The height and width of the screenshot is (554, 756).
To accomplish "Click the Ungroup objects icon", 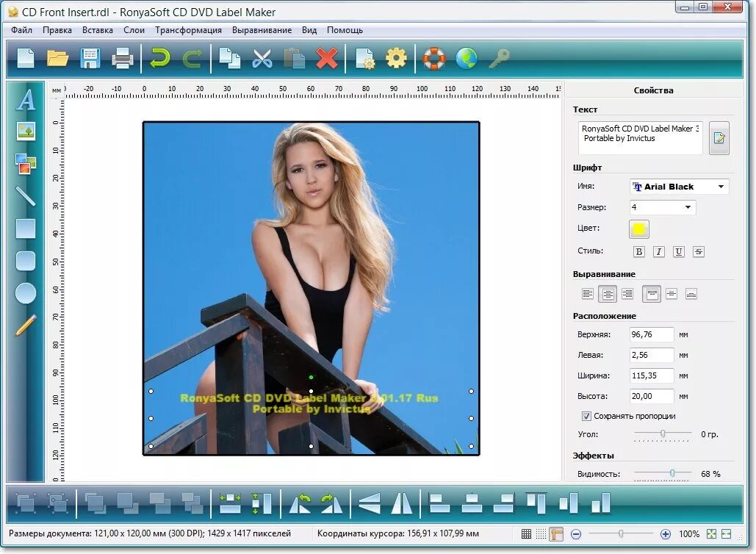I will [58, 503].
